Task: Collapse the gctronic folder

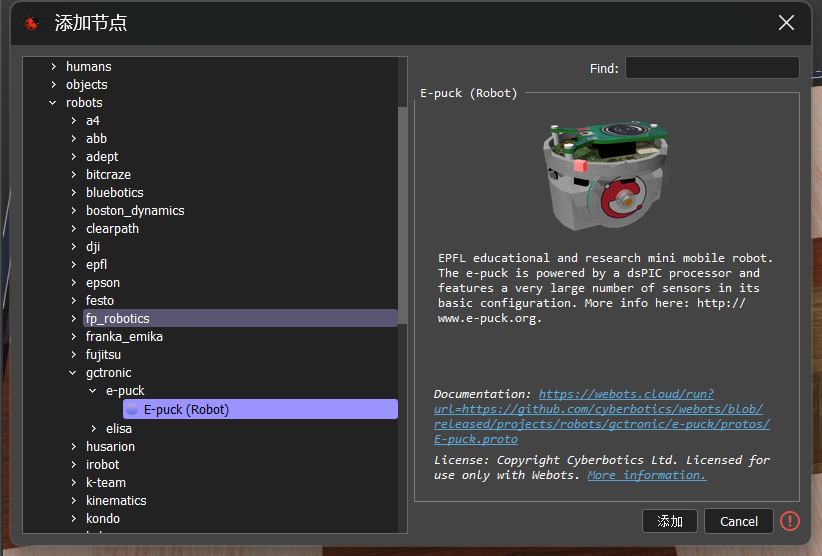Action: pyautogui.click(x=73, y=373)
